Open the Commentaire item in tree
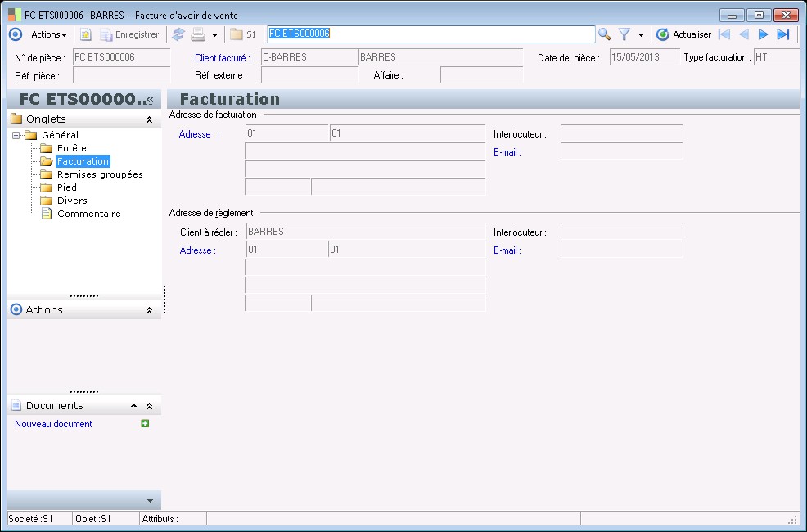 pos(89,214)
